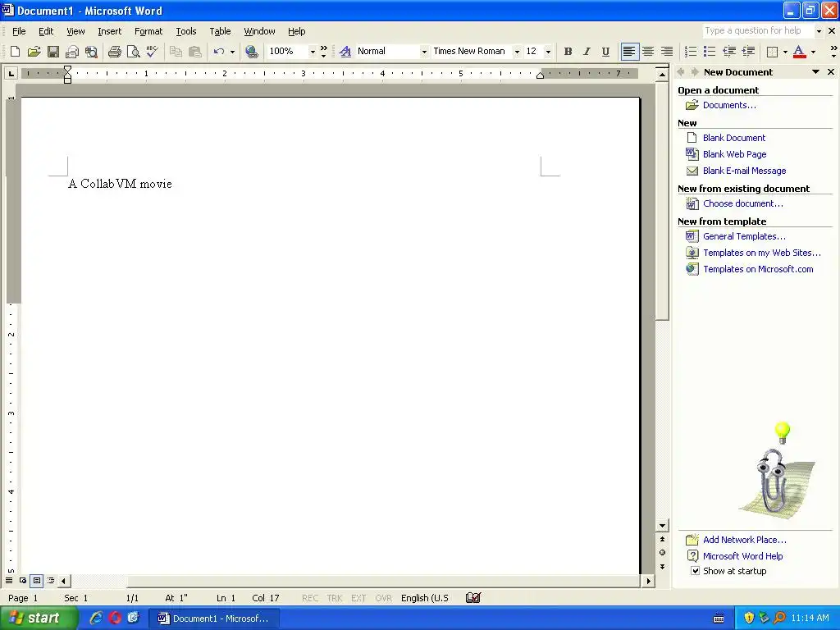Toggle italic formatting
840x630 pixels.
pyautogui.click(x=587, y=52)
